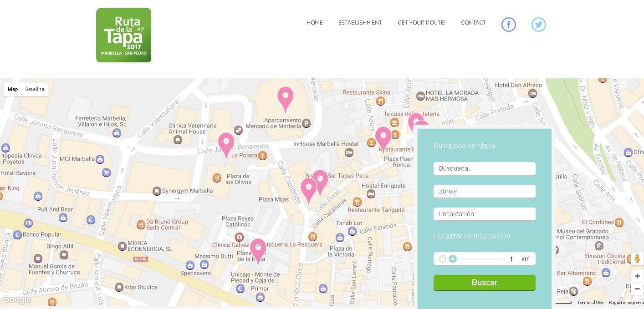Viewport: 644px width, 309px height.
Task: Click the Ruta de la Tapa logo
Action: [x=123, y=35]
